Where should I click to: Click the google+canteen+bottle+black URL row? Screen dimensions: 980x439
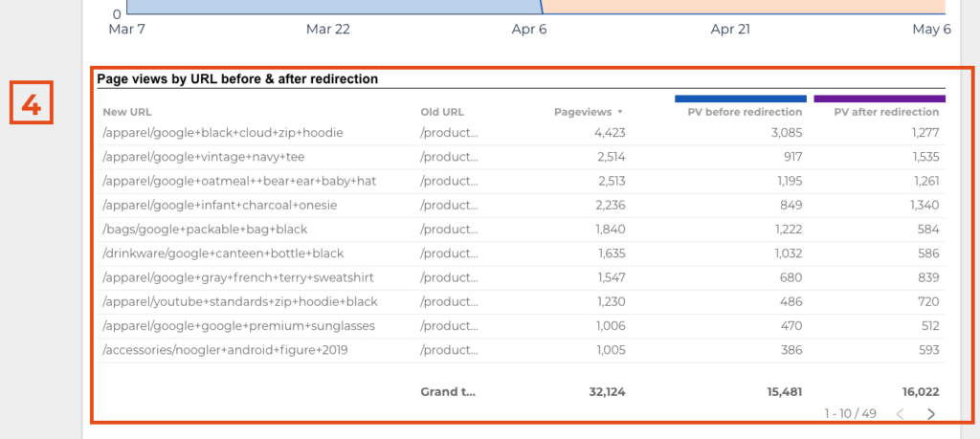pos(522,253)
